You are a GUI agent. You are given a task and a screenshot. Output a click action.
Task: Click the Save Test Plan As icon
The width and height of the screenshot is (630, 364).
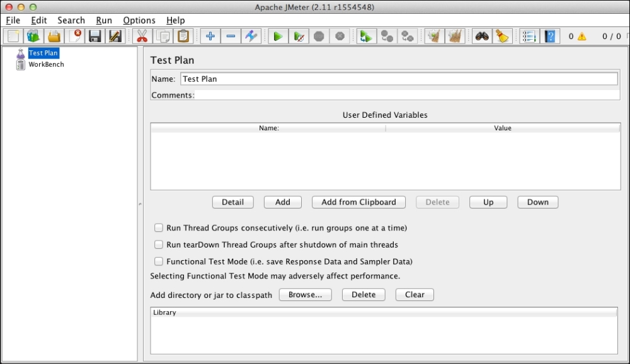[115, 36]
